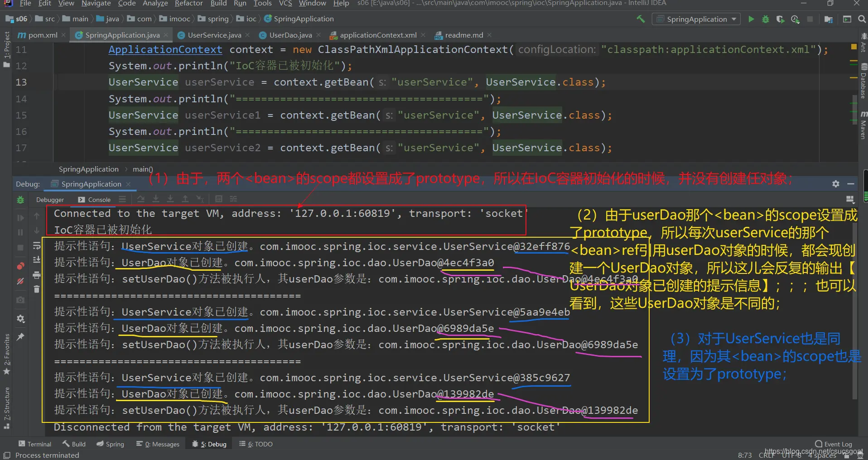Build project using the hammer icon
This screenshot has height=460, width=868.
641,19
